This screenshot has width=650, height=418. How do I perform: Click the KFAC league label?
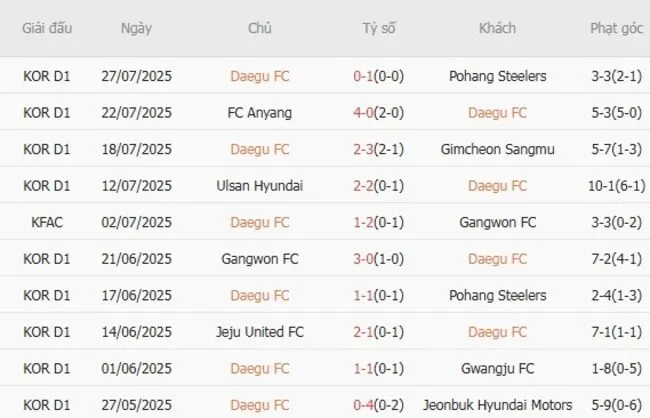[x=44, y=222]
